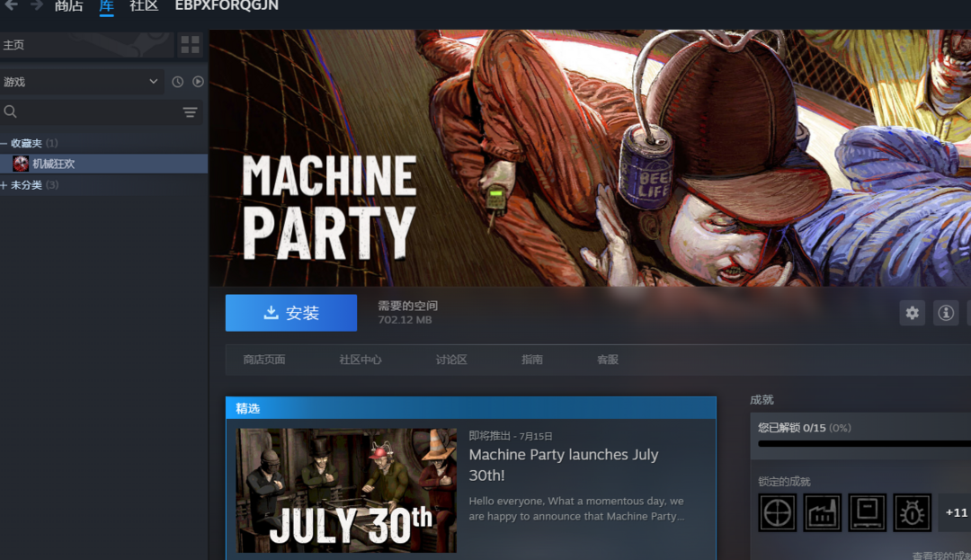Click the library search field
This screenshot has width=971, height=560.
coord(90,112)
